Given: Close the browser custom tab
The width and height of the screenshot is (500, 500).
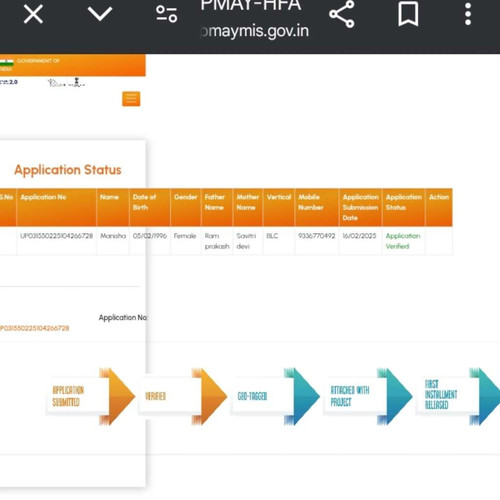Looking at the screenshot, I should pyautogui.click(x=33, y=15).
